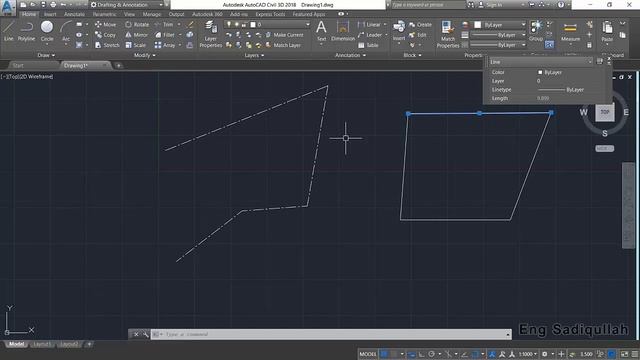
Task: Click the Help question mark icon
Action: pos(561,5)
